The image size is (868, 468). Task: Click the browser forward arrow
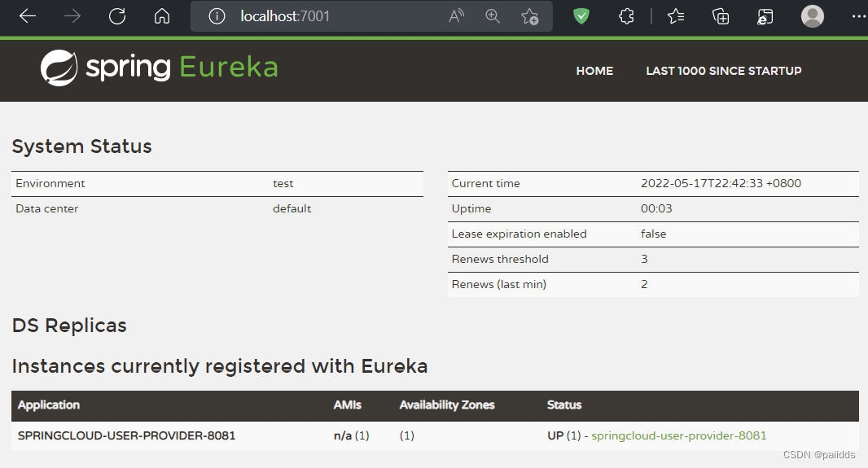click(72, 16)
